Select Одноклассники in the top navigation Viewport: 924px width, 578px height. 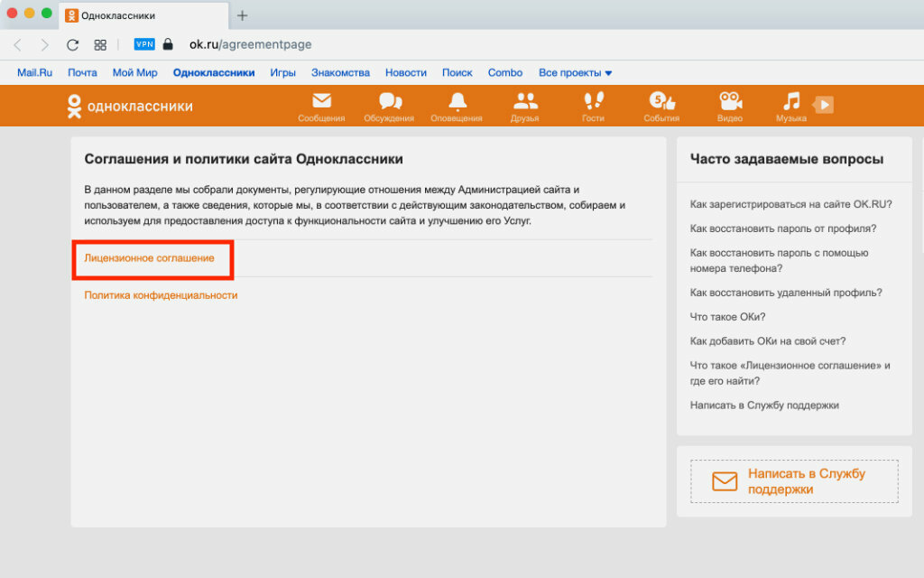pyautogui.click(x=214, y=72)
